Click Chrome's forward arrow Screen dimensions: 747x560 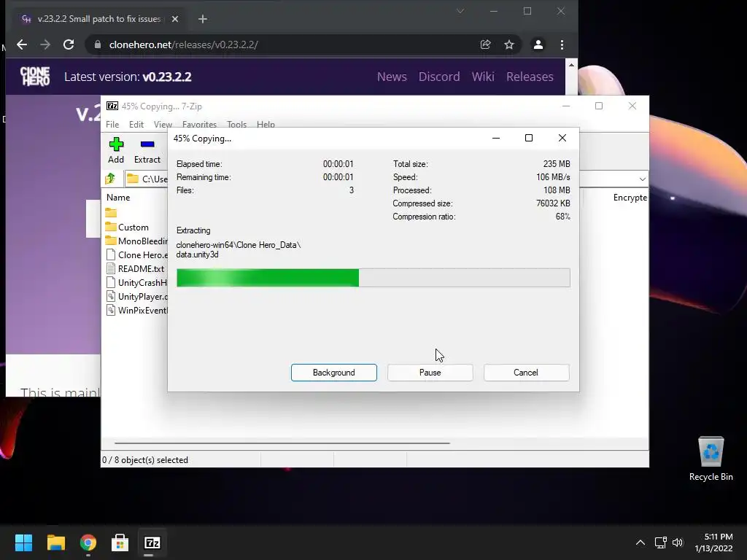point(45,44)
